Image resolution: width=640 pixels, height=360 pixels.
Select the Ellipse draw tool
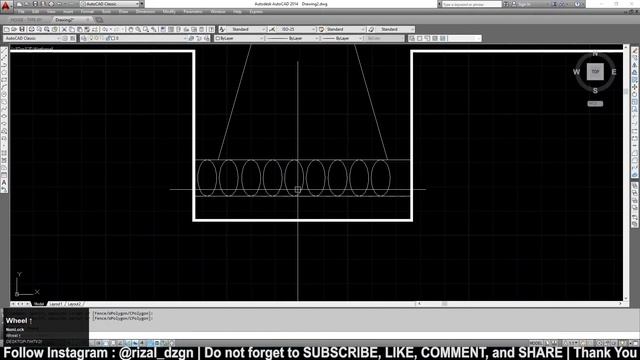[4, 116]
